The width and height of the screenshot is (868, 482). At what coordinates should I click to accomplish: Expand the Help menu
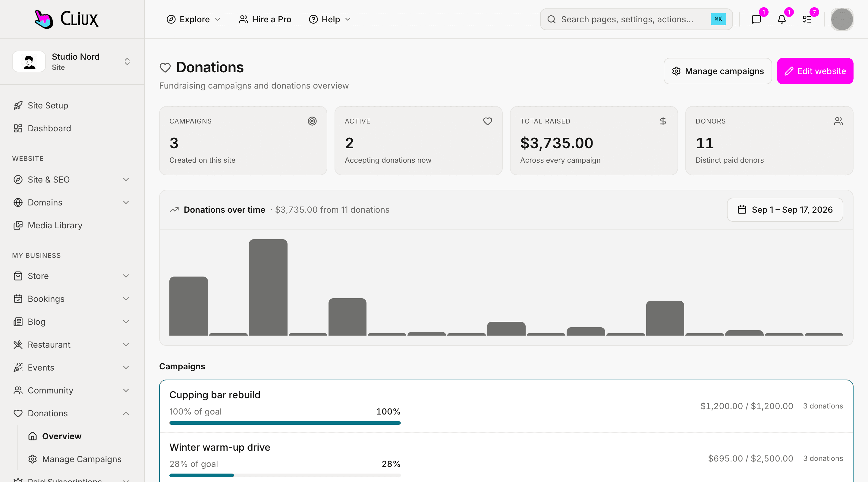click(x=330, y=19)
